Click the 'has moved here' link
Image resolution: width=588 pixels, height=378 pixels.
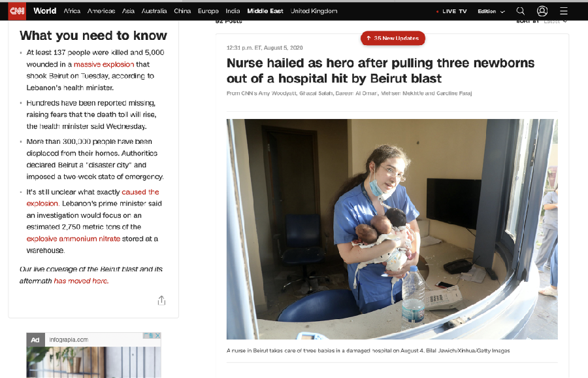tap(81, 281)
